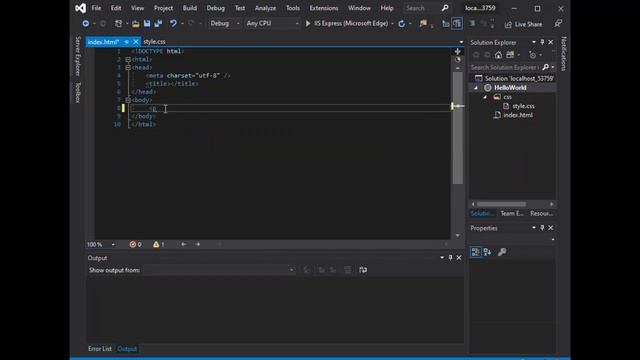Close the Properties panel

551,228
